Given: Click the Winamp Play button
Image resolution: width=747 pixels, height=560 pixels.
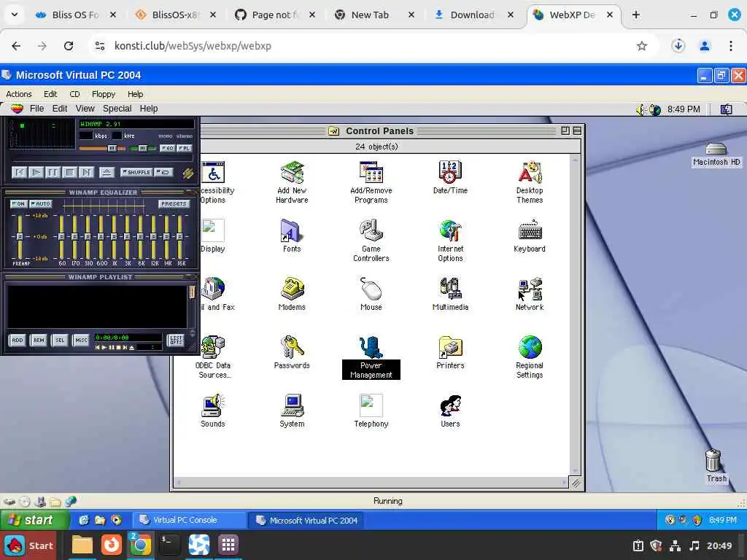Looking at the screenshot, I should click(36, 172).
